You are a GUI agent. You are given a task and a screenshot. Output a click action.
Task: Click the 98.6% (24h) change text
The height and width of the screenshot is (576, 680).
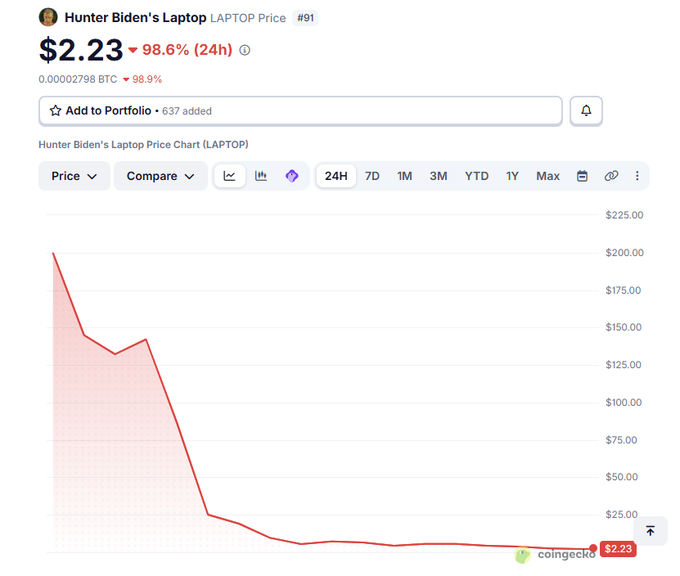pyautogui.click(x=187, y=50)
